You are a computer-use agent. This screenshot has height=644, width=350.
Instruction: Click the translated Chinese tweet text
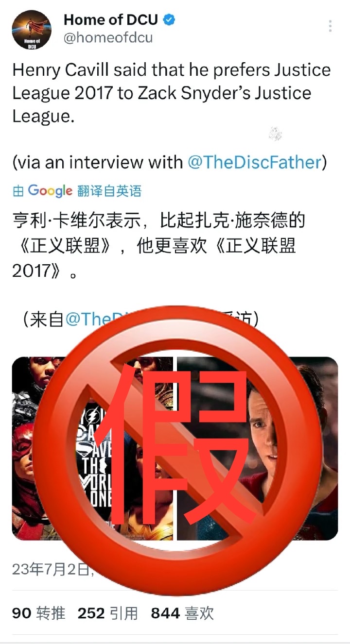coord(158,245)
